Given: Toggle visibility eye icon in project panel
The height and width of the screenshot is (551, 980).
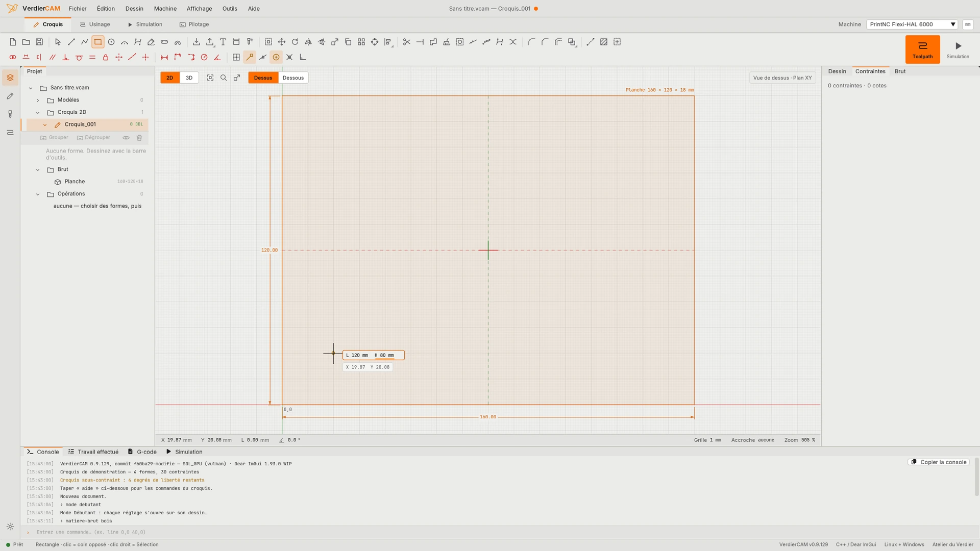Looking at the screenshot, I should point(126,138).
